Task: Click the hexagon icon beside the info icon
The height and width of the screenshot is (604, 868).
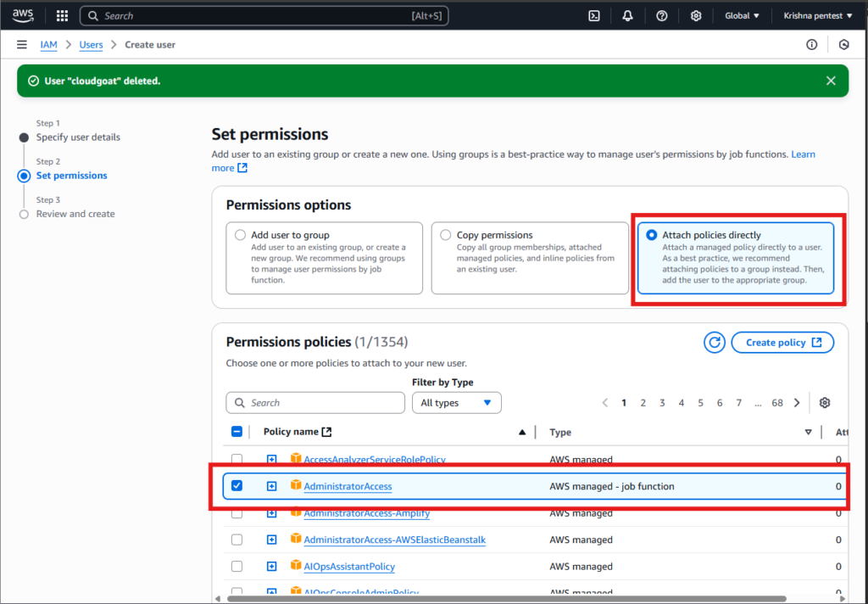Action: (843, 44)
